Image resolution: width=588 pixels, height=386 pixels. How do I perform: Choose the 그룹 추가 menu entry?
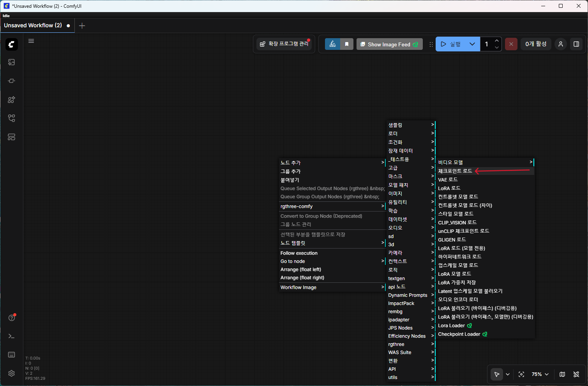click(332, 171)
